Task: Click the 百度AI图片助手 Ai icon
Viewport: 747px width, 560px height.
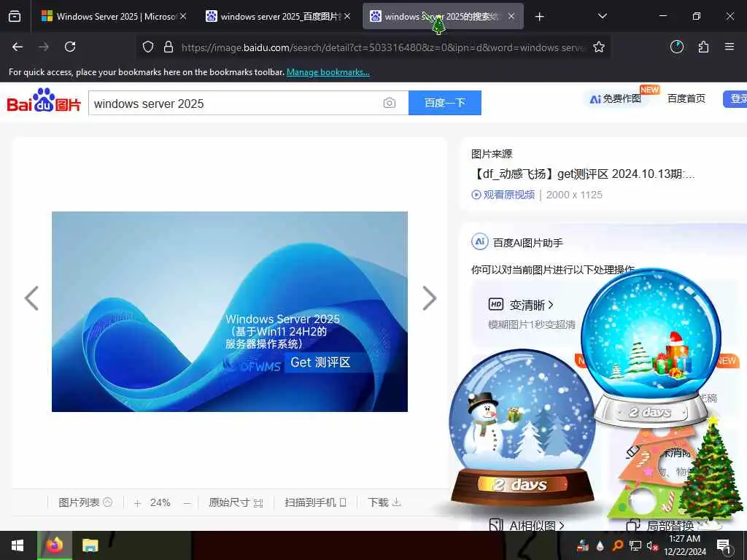Action: point(480,242)
